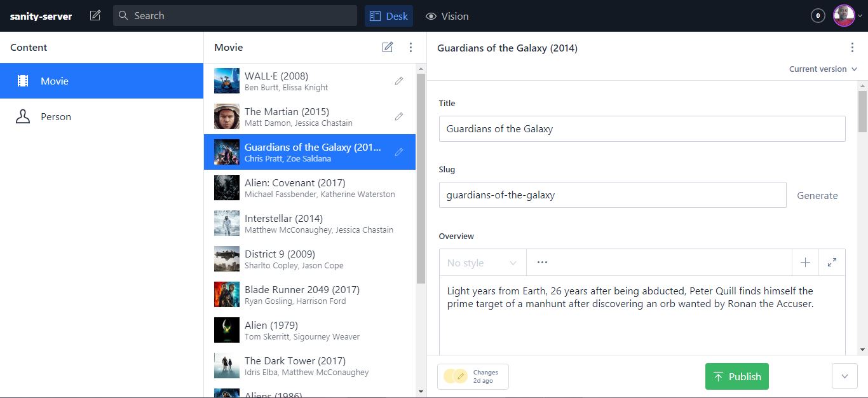Click the Interstellar poster thumbnail
This screenshot has width=868, height=398.
point(227,223)
